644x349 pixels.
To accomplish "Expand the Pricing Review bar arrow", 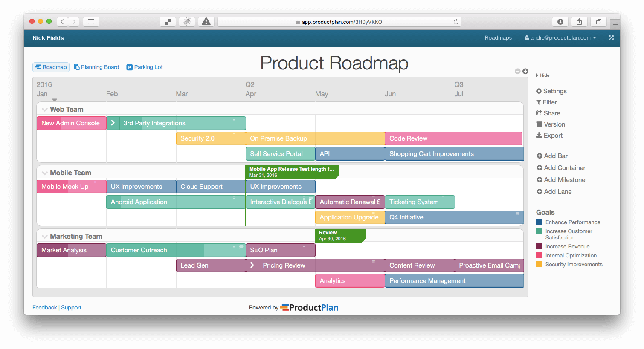I will 252,265.
